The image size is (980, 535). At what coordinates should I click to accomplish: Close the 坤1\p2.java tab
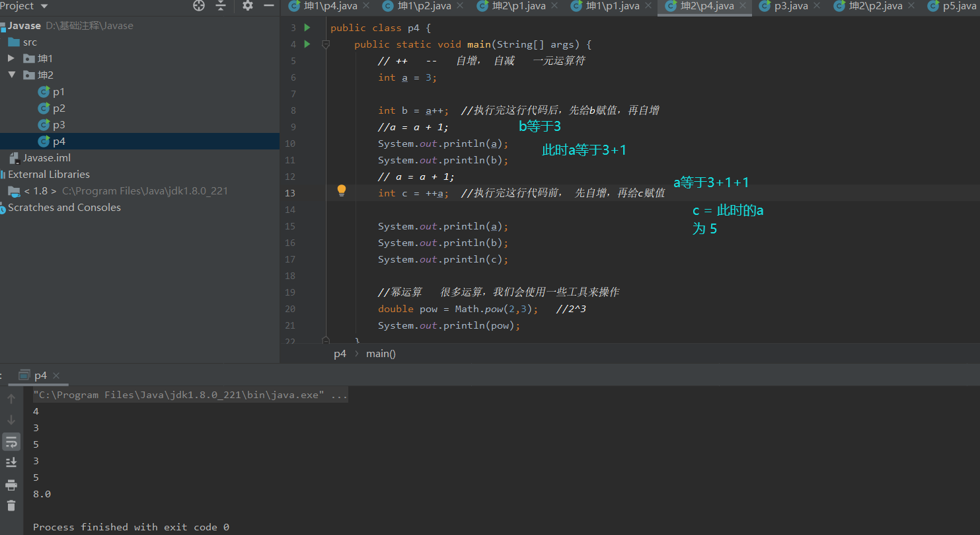tap(461, 6)
